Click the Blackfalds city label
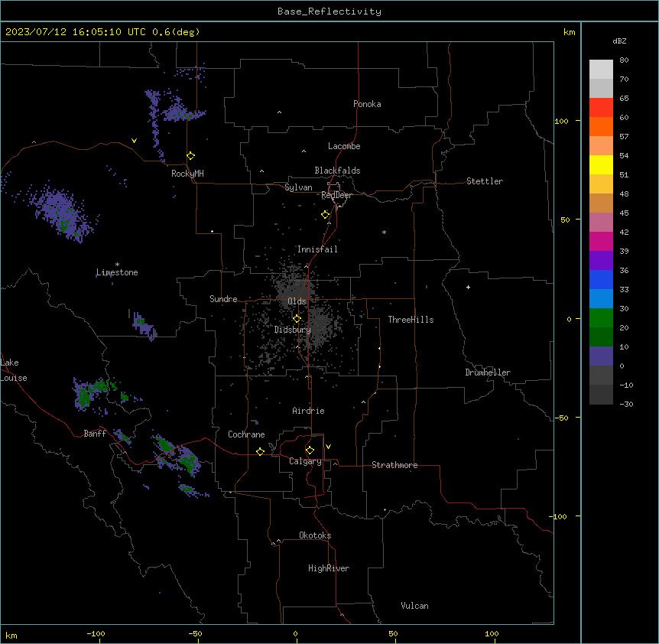659x644 pixels. (x=337, y=171)
